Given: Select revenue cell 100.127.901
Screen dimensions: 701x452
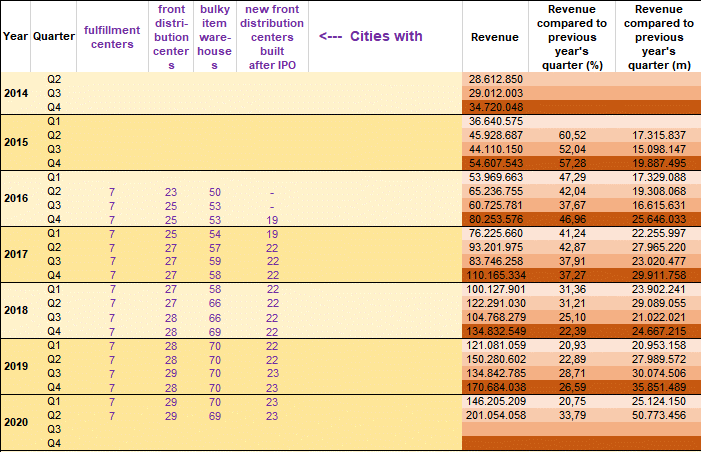Looking at the screenshot, I should click(495, 289).
